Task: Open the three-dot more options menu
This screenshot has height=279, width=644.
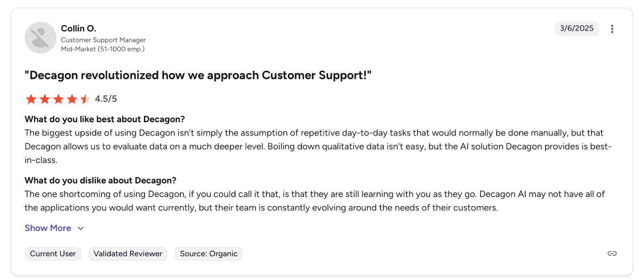Action: click(612, 29)
